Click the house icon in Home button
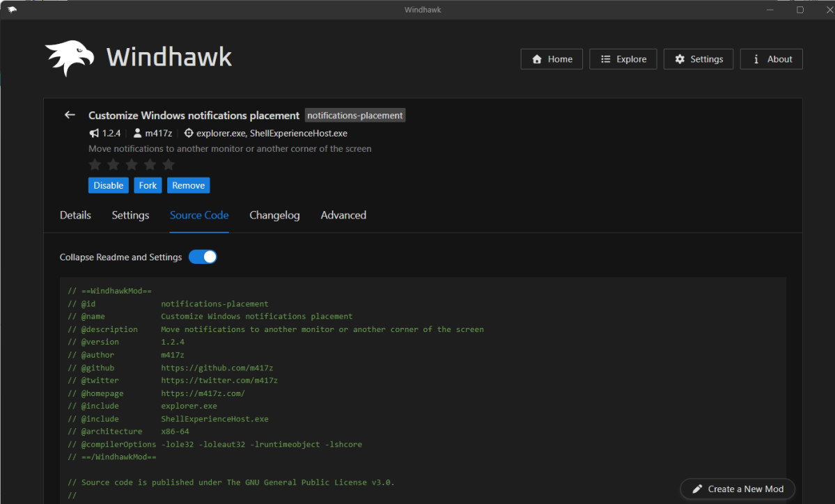This screenshot has height=504, width=835. (537, 59)
